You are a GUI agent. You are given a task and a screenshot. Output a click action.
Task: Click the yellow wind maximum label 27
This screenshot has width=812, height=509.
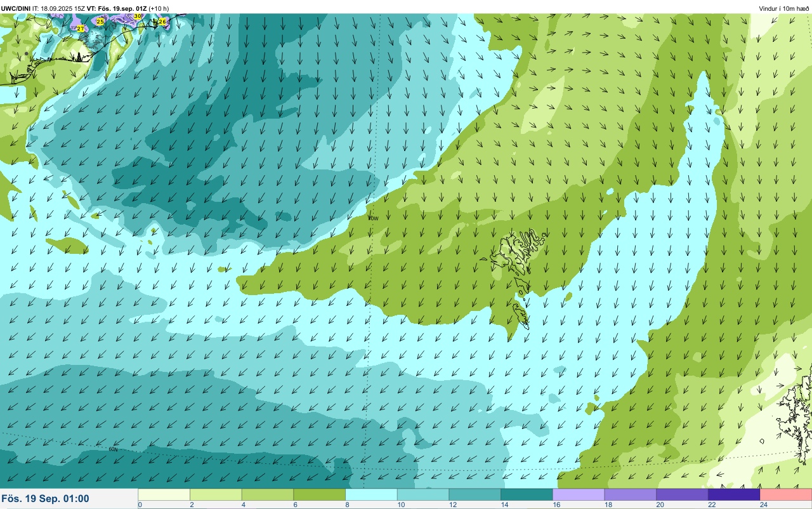81,29
